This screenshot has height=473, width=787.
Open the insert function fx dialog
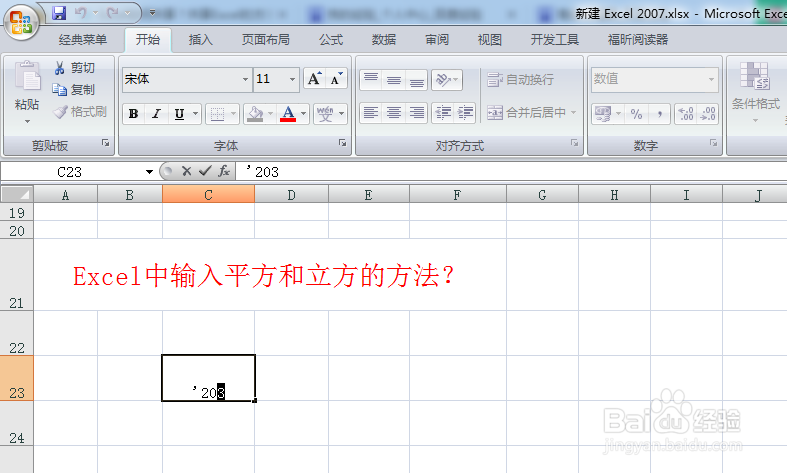(224, 172)
